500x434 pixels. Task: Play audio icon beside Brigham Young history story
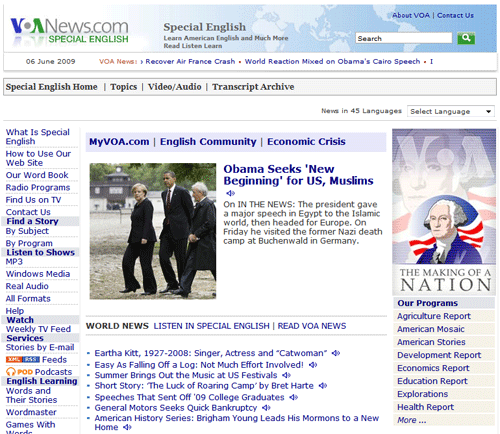click(x=127, y=427)
